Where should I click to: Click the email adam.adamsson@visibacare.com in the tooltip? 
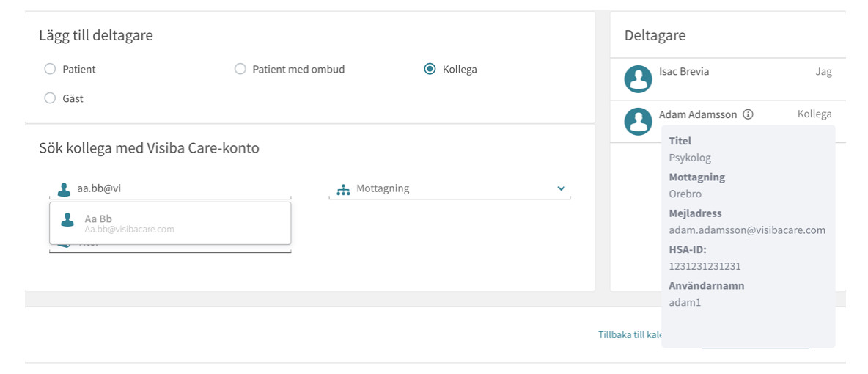(747, 230)
